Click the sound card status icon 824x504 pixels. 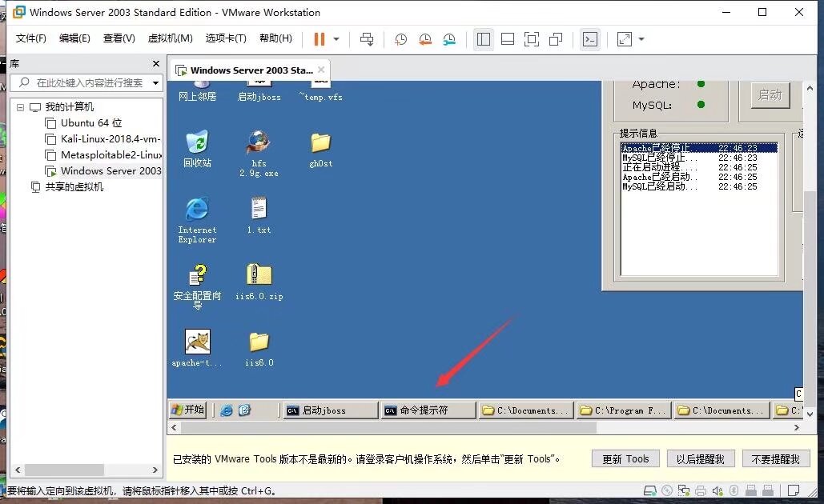[717, 491]
